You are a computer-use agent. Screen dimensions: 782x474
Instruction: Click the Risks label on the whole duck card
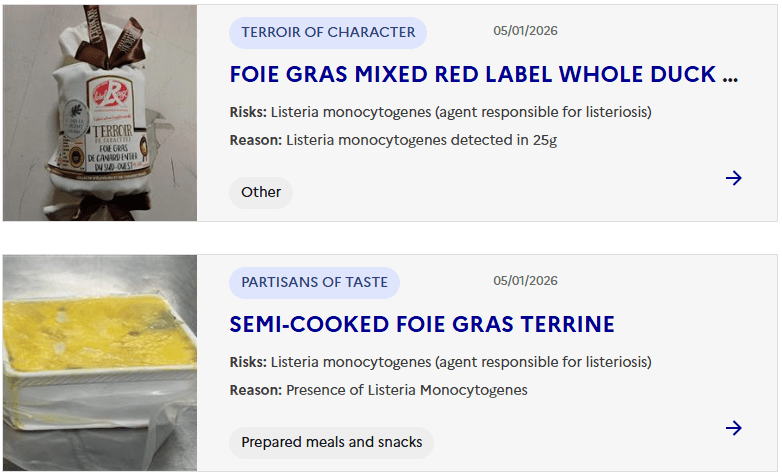(247, 112)
